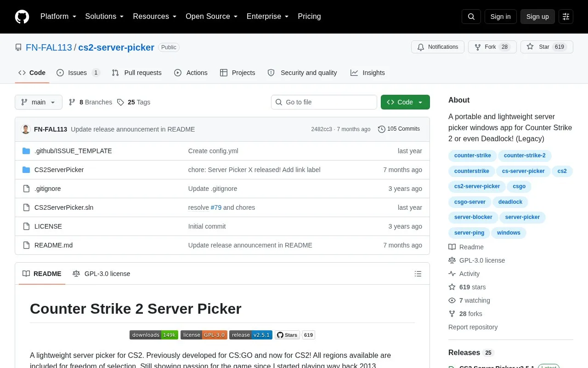Open the Activity link

tap(464, 274)
